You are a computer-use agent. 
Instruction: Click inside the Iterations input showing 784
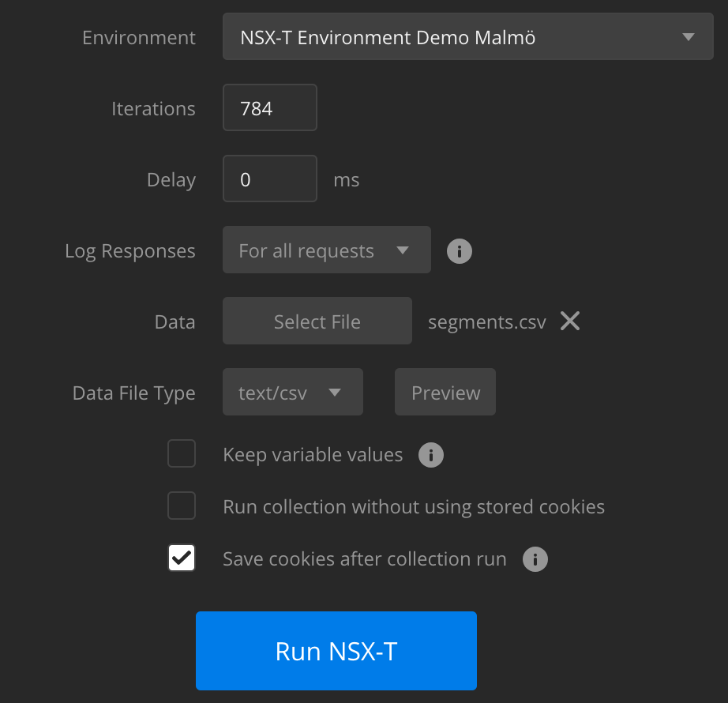pos(269,107)
